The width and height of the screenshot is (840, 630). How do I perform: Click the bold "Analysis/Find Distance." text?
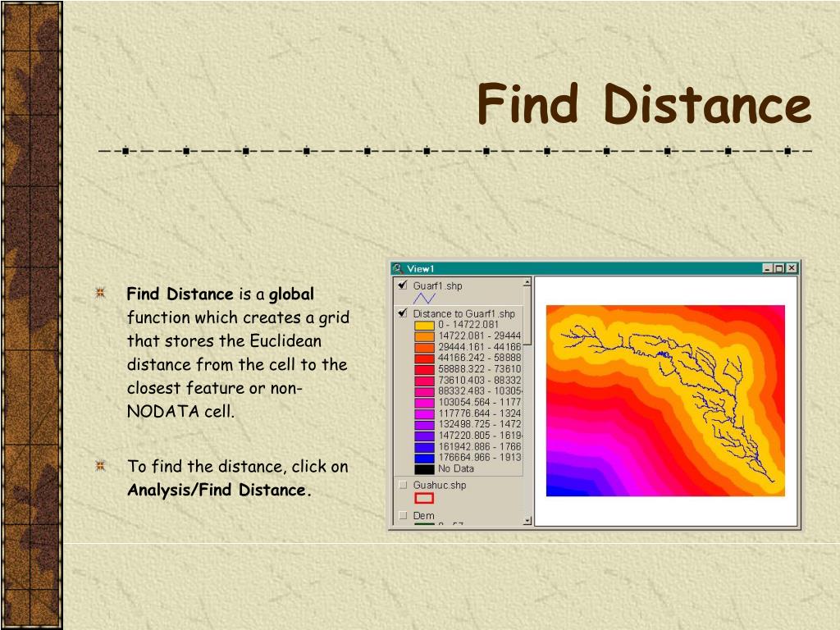click(218, 490)
